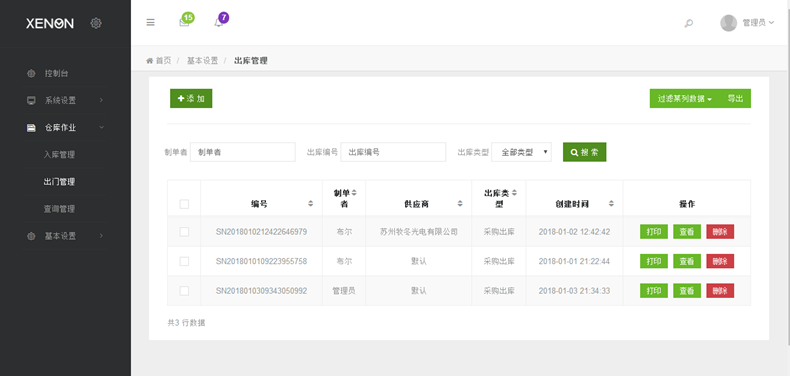Image resolution: width=790 pixels, height=376 pixels.
Task: Click the 管理员 cell in the table
Action: [x=344, y=291]
